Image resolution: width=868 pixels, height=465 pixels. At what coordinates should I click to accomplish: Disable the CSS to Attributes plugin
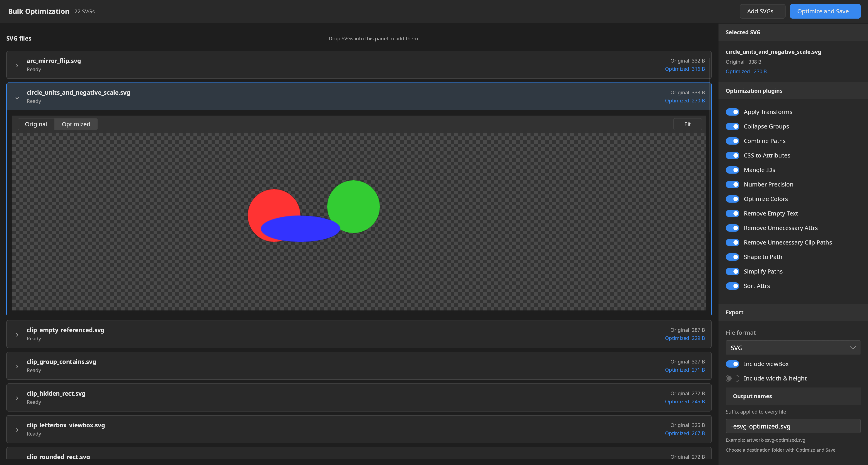732,155
